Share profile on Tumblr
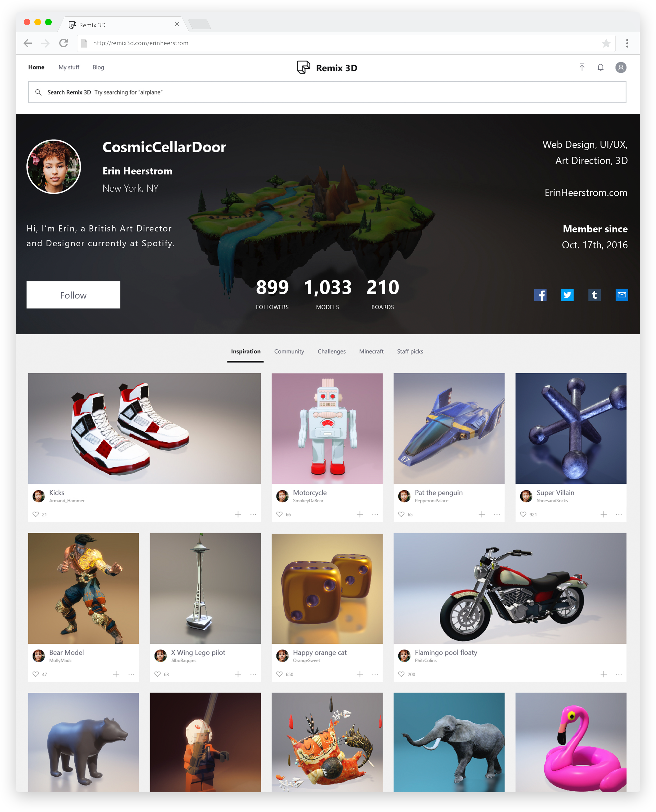 pyautogui.click(x=594, y=295)
